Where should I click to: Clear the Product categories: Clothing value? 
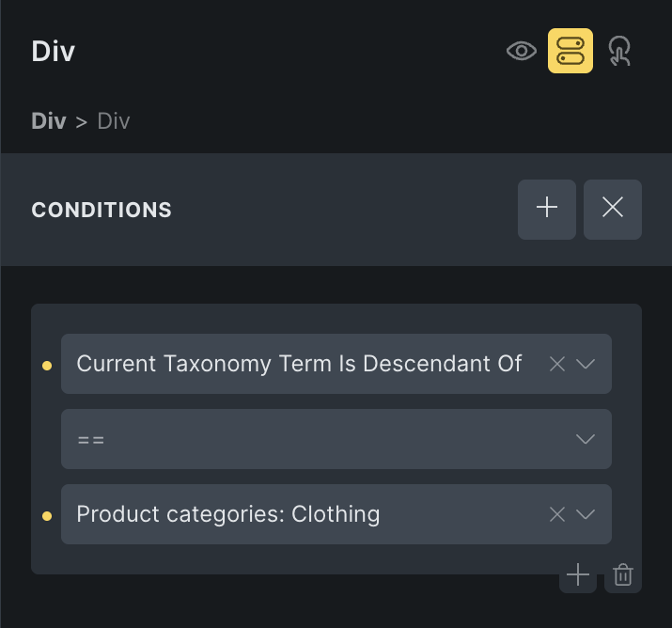pos(556,514)
